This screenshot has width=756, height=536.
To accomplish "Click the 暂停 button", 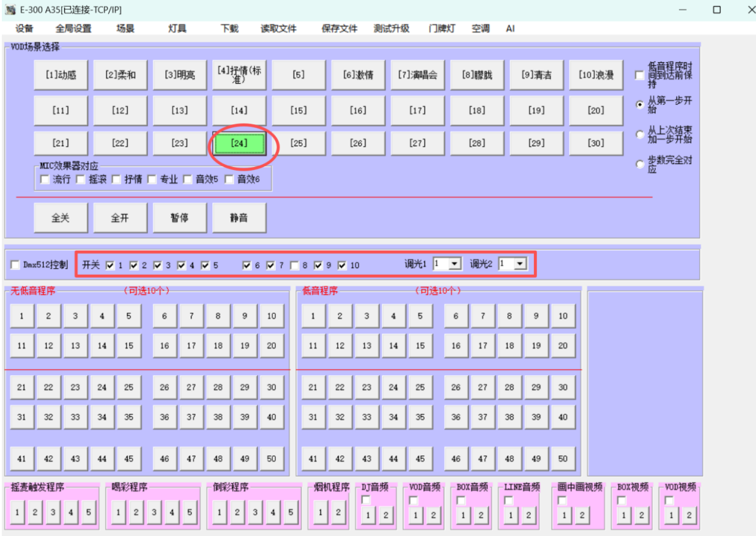I will tap(179, 218).
